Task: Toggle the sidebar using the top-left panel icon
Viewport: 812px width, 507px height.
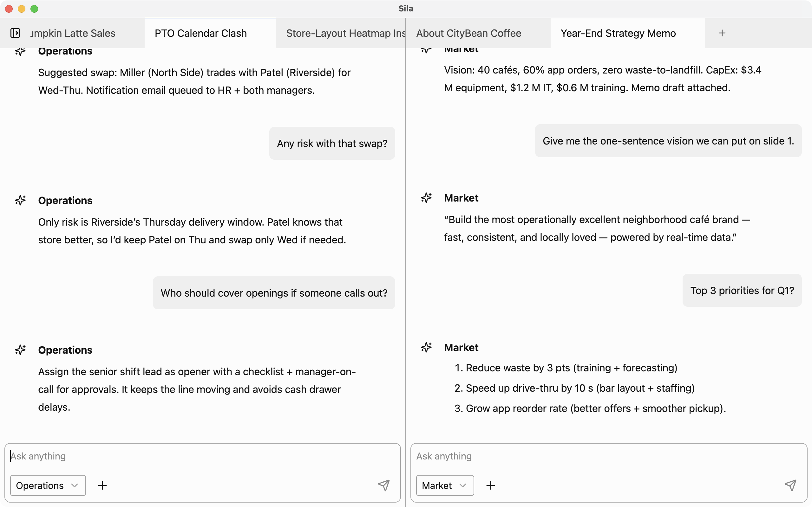Action: click(x=15, y=33)
